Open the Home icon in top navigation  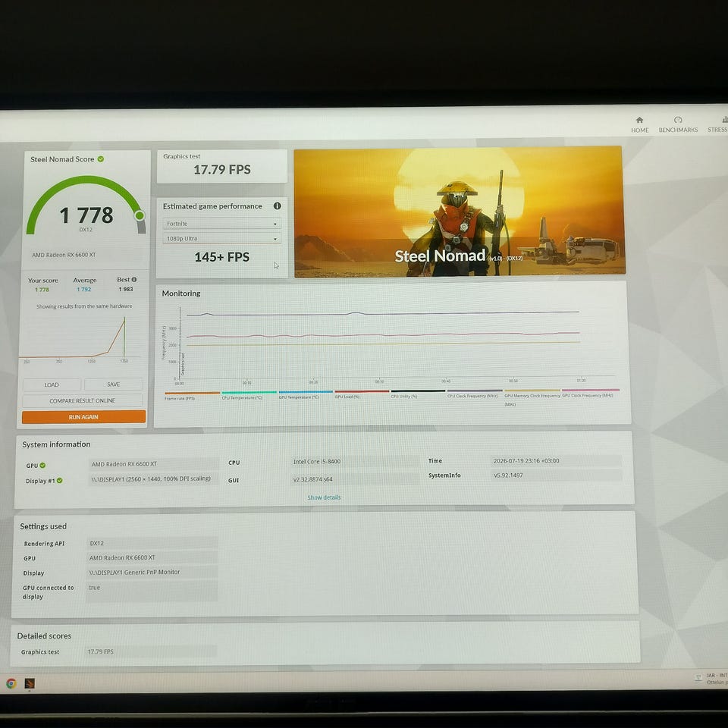(x=639, y=121)
